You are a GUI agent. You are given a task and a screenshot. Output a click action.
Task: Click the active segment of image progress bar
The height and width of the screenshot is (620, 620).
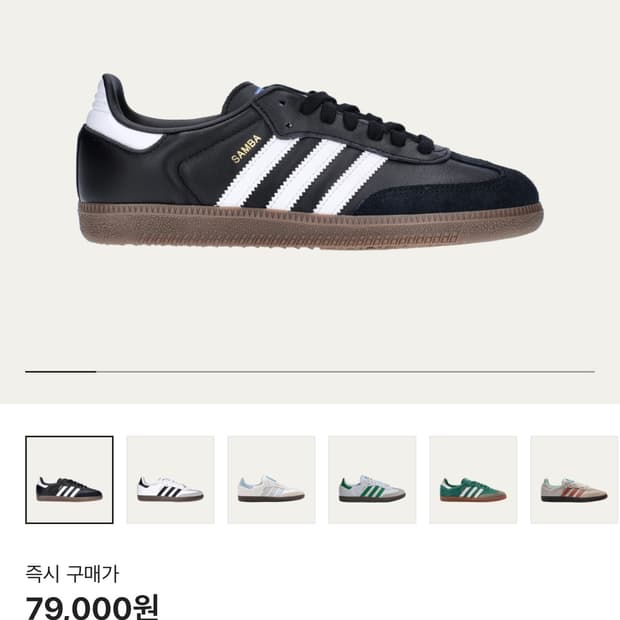point(60,372)
